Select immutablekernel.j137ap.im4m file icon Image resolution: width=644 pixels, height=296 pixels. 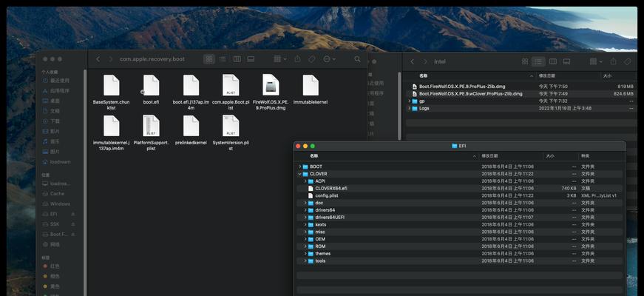tap(112, 126)
